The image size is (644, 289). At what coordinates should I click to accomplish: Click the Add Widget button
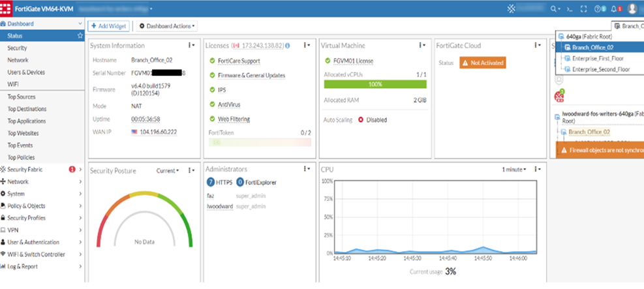108,26
